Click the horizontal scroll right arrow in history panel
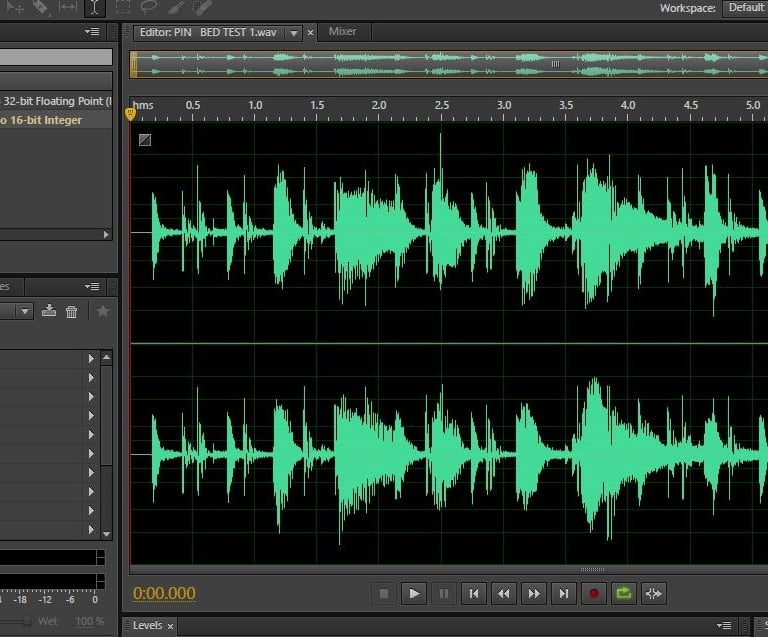Screen dimensions: 768x637 [106, 235]
